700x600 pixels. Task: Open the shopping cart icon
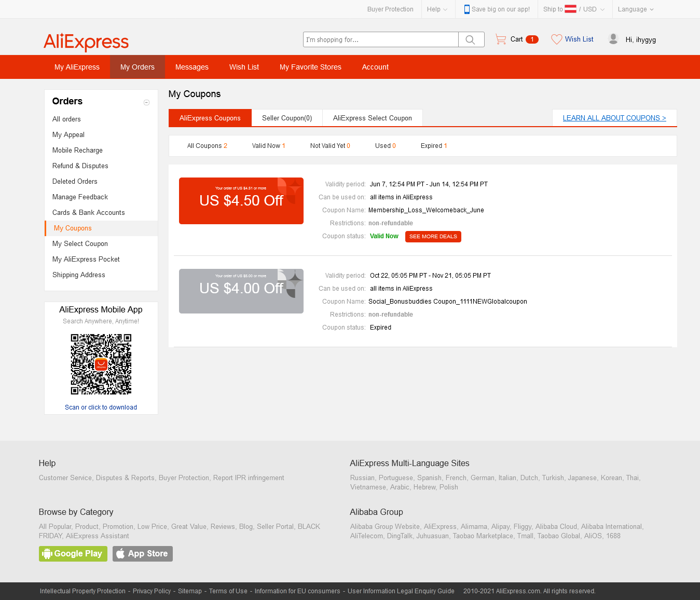(501, 39)
